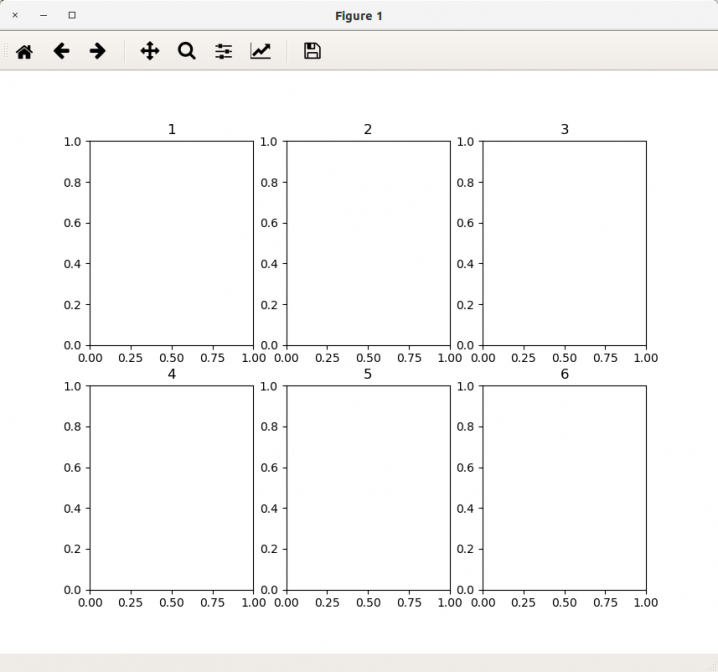Activate the Pan axes tool
The width and height of the screenshot is (718, 672).
pyautogui.click(x=150, y=51)
